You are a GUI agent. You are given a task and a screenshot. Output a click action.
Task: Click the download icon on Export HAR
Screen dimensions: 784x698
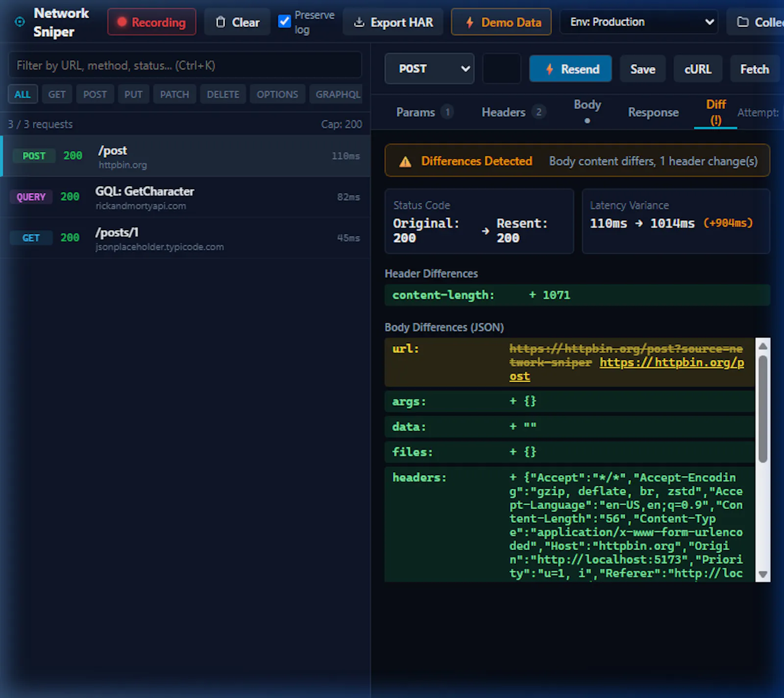[359, 22]
